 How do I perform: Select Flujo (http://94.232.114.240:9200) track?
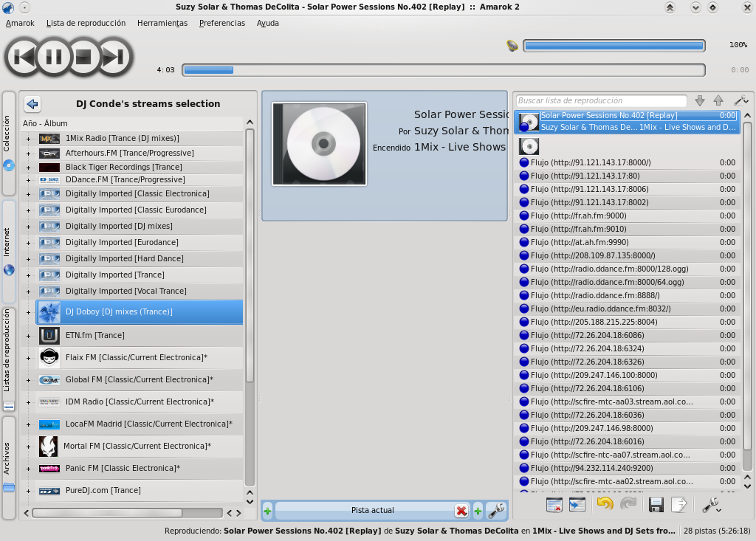(628, 468)
